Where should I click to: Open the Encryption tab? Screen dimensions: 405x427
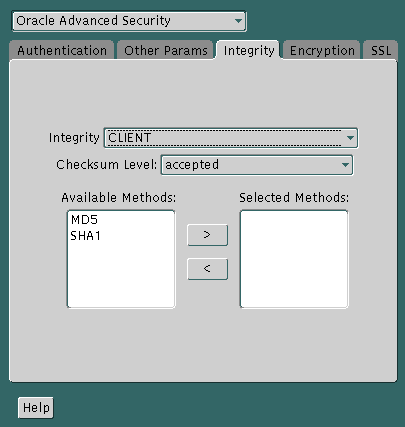tap(322, 51)
